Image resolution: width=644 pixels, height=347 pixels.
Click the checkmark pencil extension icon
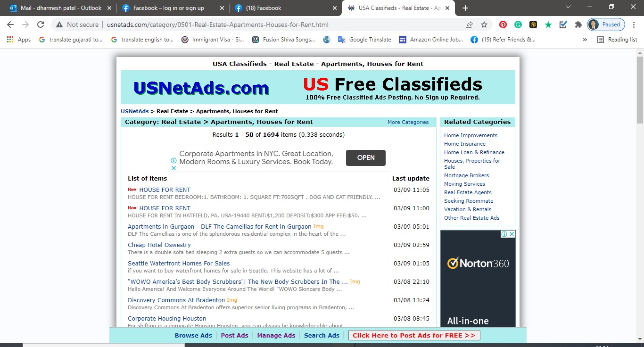(x=563, y=25)
